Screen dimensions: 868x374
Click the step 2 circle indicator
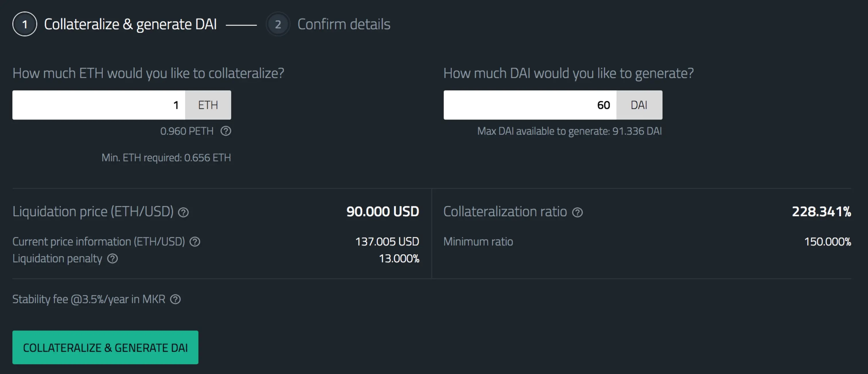[x=278, y=24]
